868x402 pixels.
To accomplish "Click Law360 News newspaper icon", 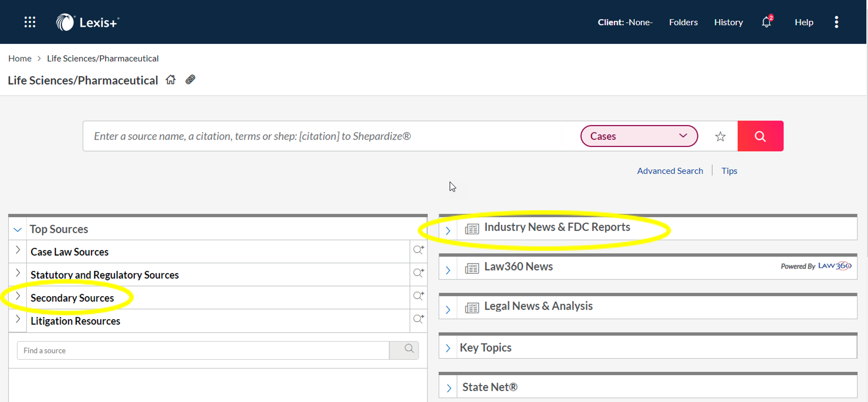I will pyautogui.click(x=472, y=269).
